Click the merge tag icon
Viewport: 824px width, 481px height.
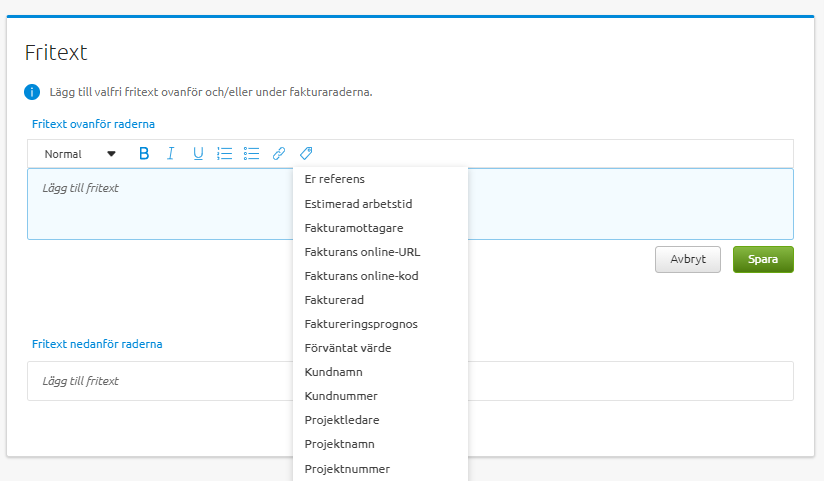[x=306, y=154]
